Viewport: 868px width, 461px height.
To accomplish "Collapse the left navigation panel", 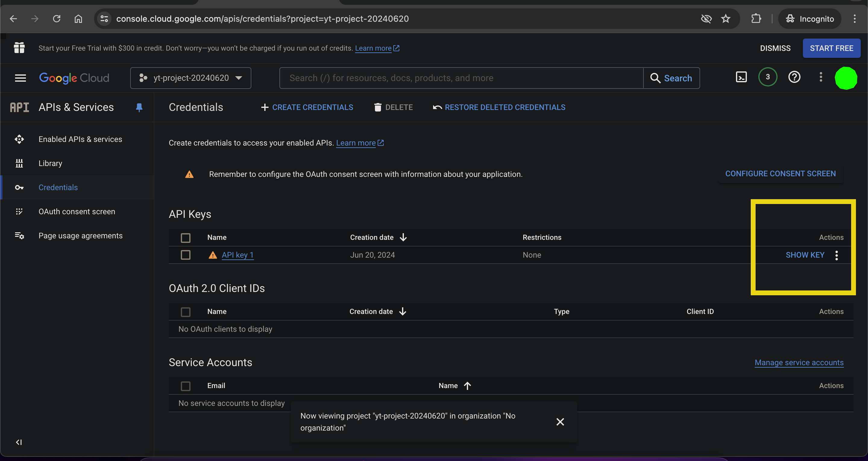I will coord(19,442).
